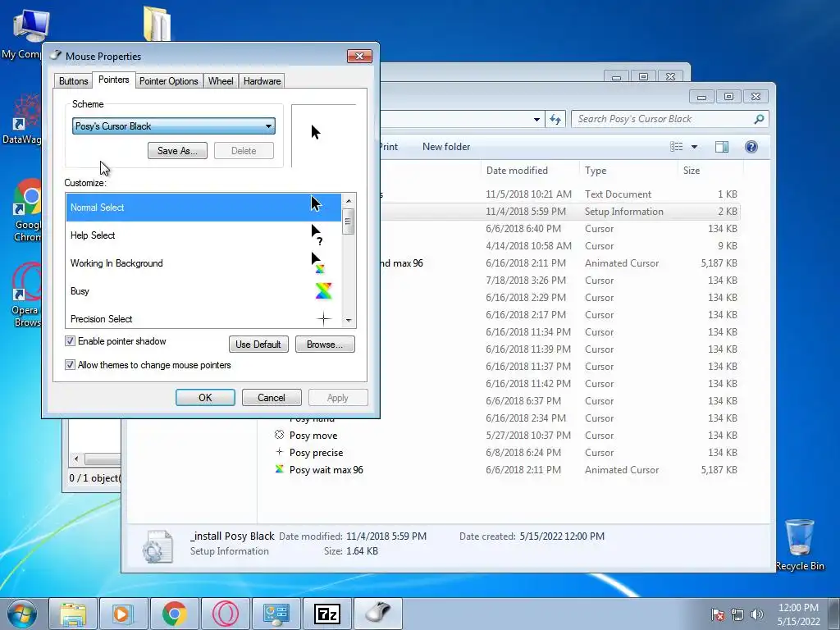Image resolution: width=840 pixels, height=630 pixels.
Task: Click scroll-up arrow in Customize list
Action: (349, 200)
